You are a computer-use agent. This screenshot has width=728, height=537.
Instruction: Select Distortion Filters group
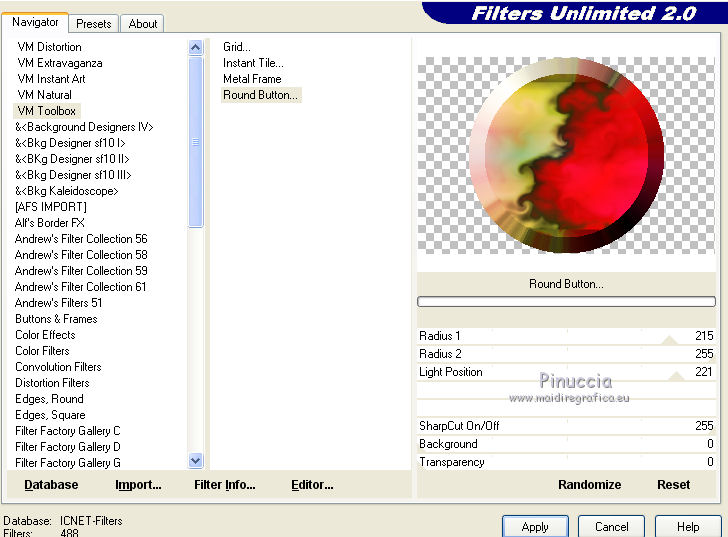[x=52, y=383]
